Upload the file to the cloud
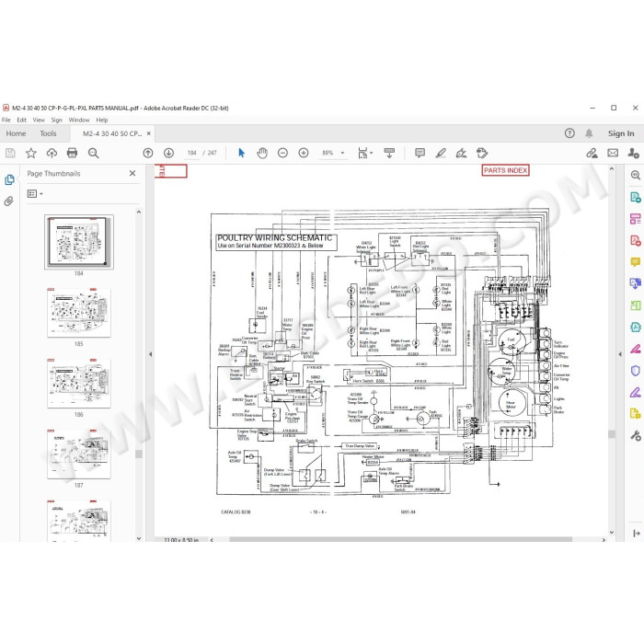Viewport: 644px width, 644px height. click(52, 154)
